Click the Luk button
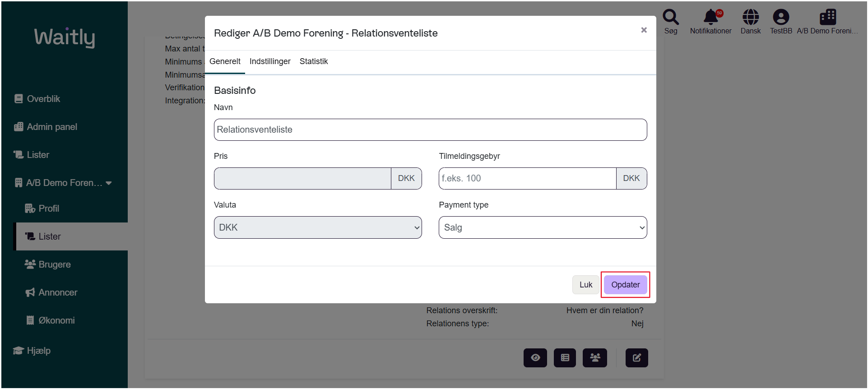Screen dimensions: 868x389 tap(586, 285)
